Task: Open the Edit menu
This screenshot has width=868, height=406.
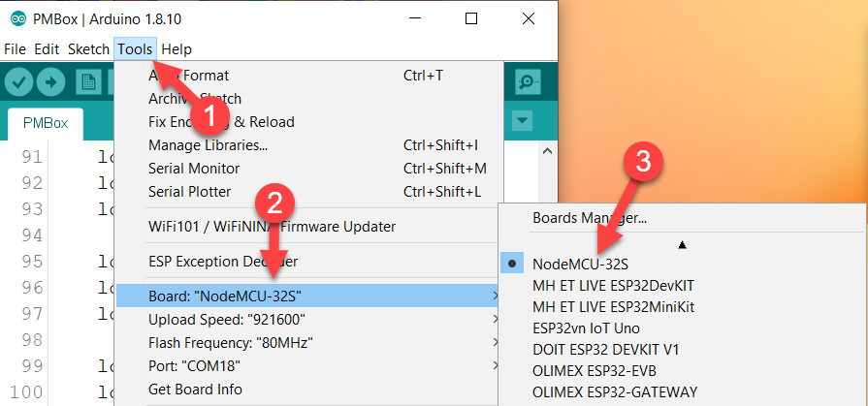Action: [x=47, y=49]
